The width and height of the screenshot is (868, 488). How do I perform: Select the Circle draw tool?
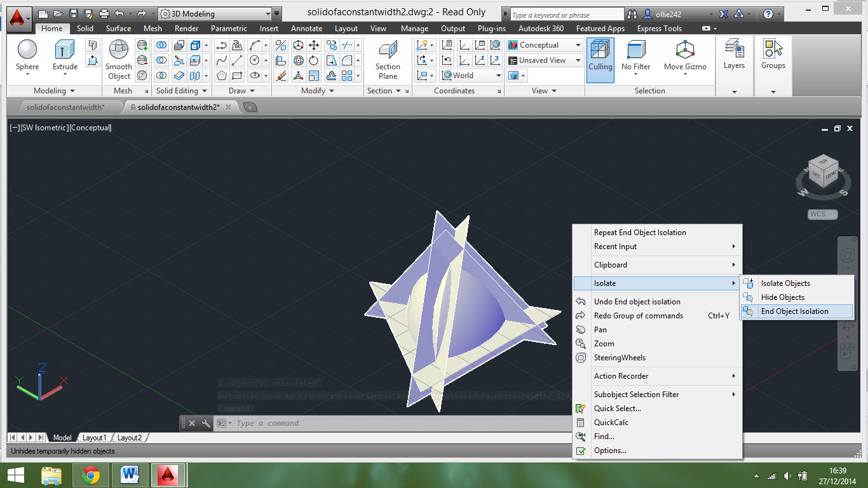(x=255, y=60)
